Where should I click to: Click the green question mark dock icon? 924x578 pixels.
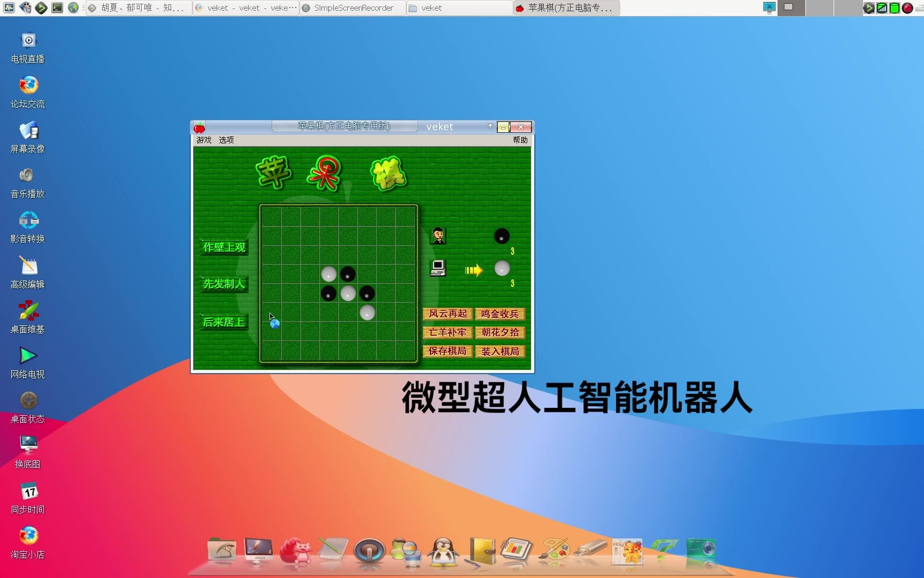[664, 550]
